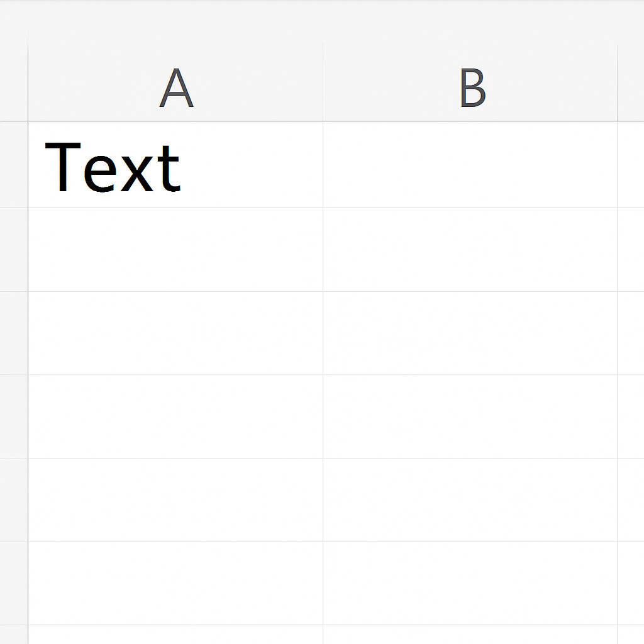Select cell B6 in the sixth row
The width and height of the screenshot is (644, 644).
(x=470, y=583)
